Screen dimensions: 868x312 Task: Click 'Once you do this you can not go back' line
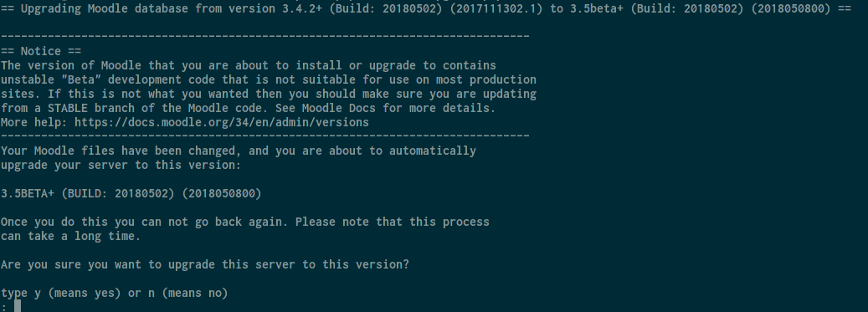coord(244,222)
